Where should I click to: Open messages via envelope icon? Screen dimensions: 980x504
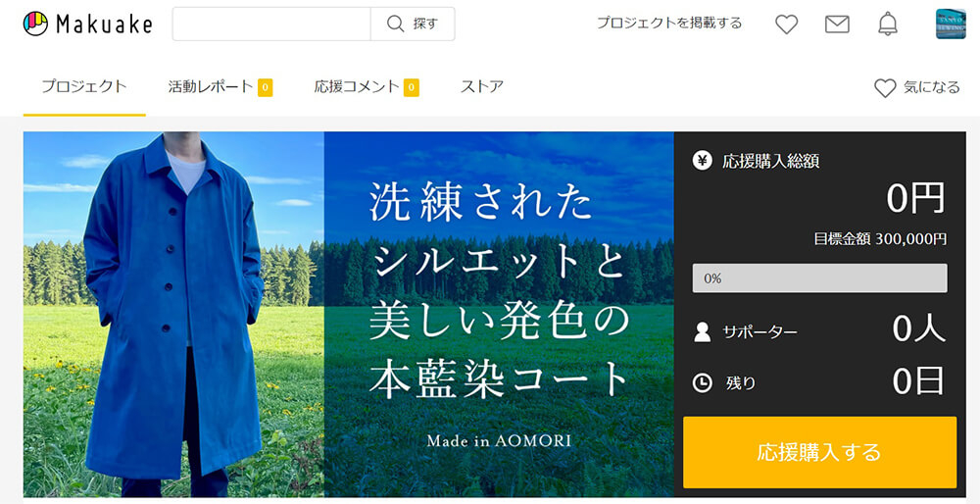coord(837,25)
